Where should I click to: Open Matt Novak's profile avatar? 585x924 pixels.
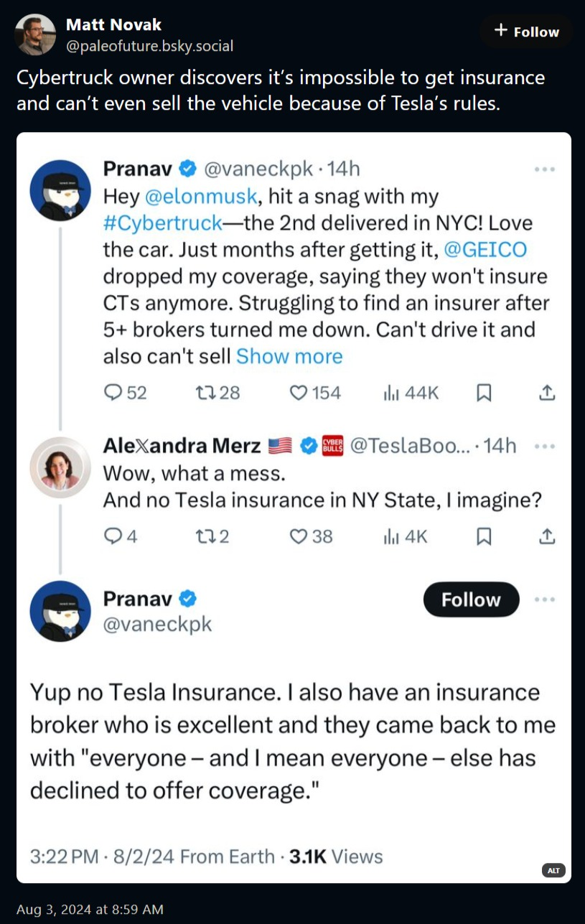click(x=35, y=34)
